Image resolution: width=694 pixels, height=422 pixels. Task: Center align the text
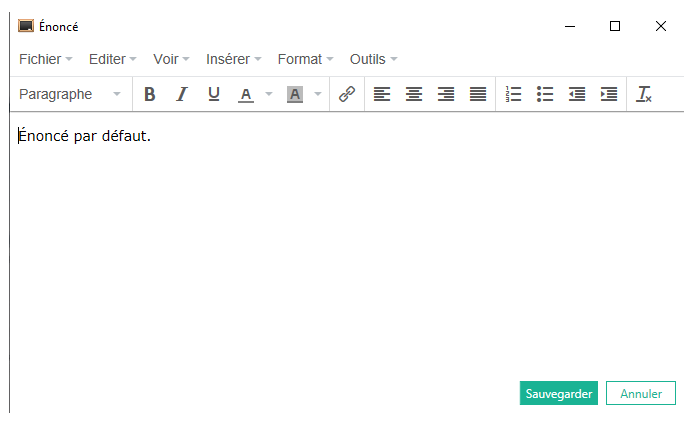[x=414, y=94]
